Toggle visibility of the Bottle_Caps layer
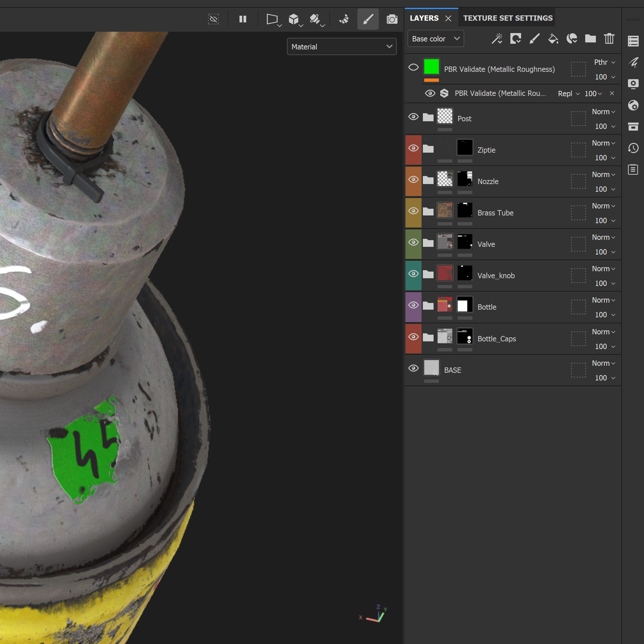Screen dimensions: 644x644 413,336
